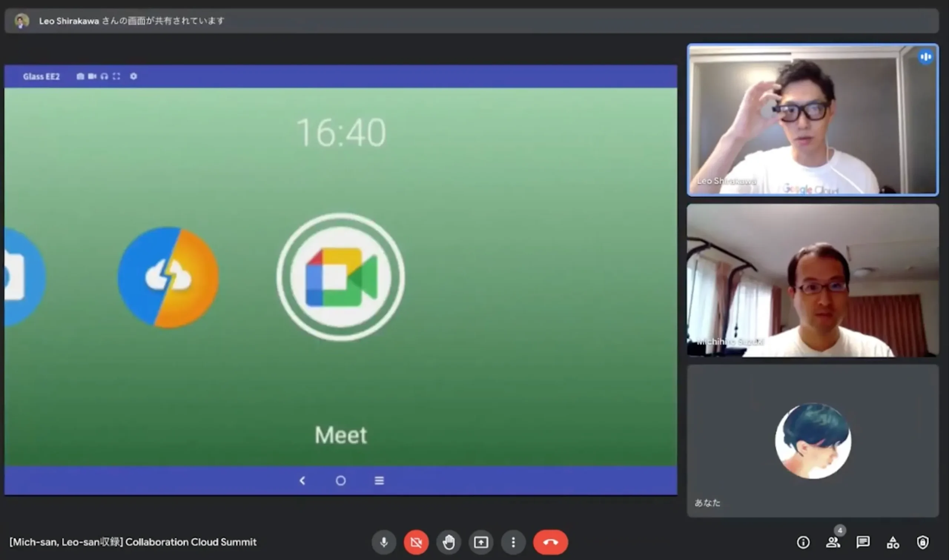This screenshot has width=949, height=560.
Task: Leave the call with red hang-up button
Action: [x=550, y=542]
